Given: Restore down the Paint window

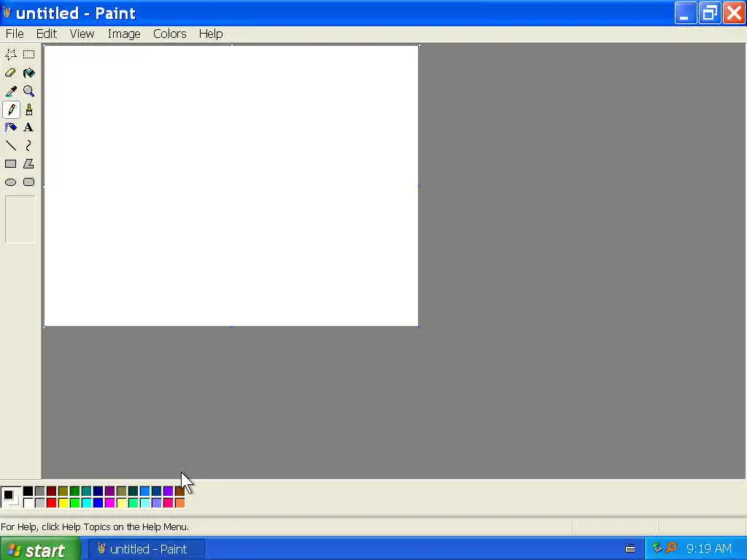Looking at the screenshot, I should [709, 13].
